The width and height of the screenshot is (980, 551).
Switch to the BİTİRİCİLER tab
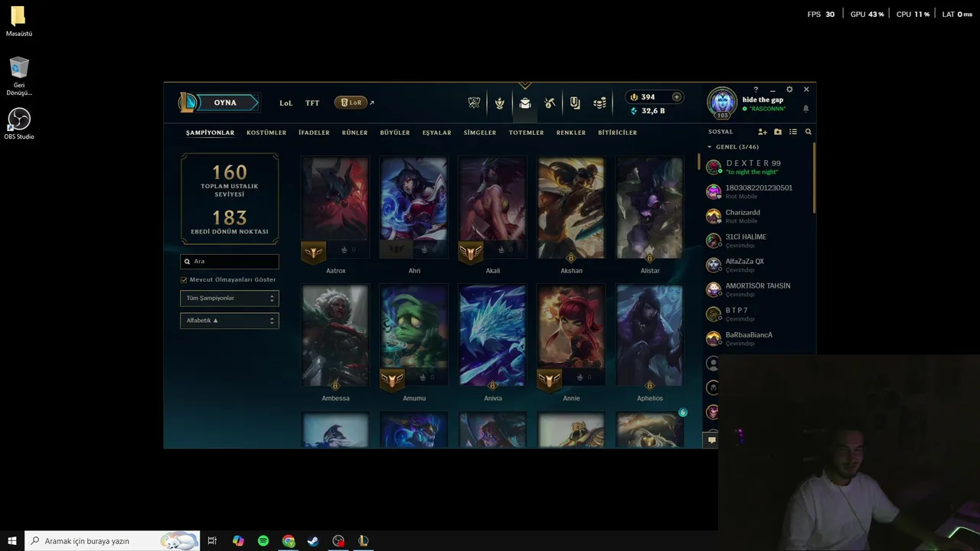618,132
